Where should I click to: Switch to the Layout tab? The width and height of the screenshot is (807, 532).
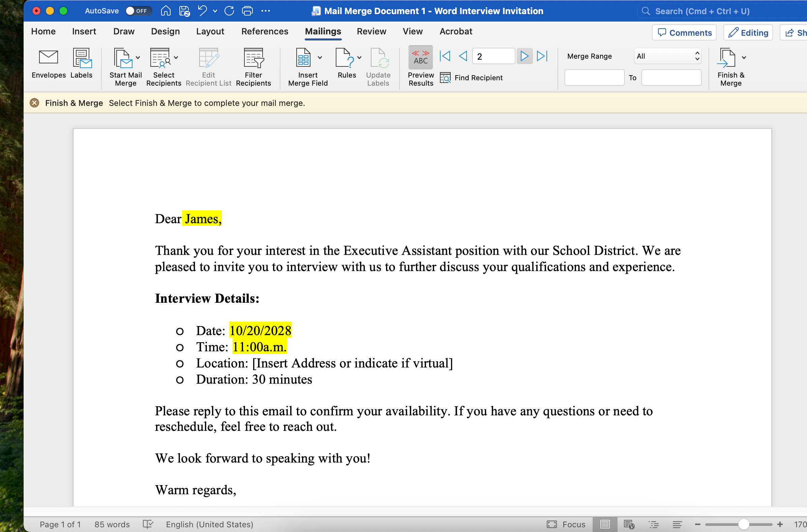tap(210, 31)
